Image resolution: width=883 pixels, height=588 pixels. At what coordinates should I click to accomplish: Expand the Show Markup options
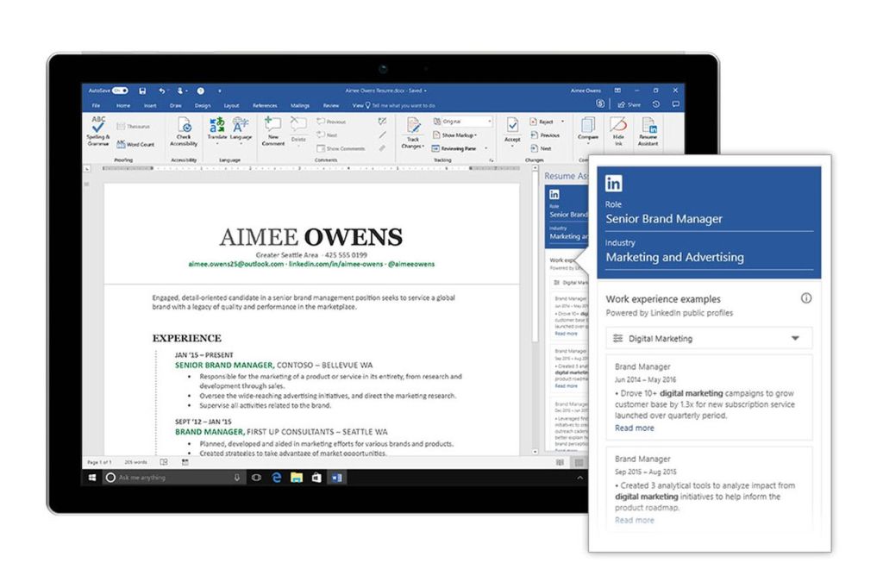457,135
